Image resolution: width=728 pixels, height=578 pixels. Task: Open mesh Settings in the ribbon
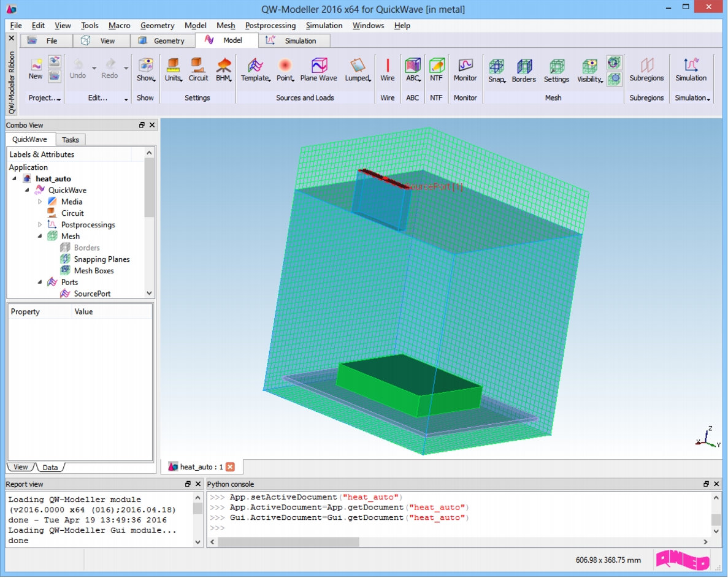point(557,70)
